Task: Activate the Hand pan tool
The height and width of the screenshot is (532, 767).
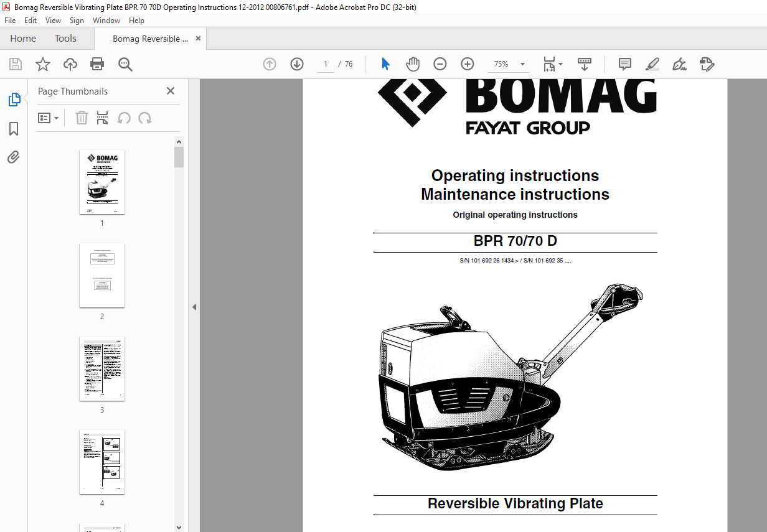Action: (413, 64)
